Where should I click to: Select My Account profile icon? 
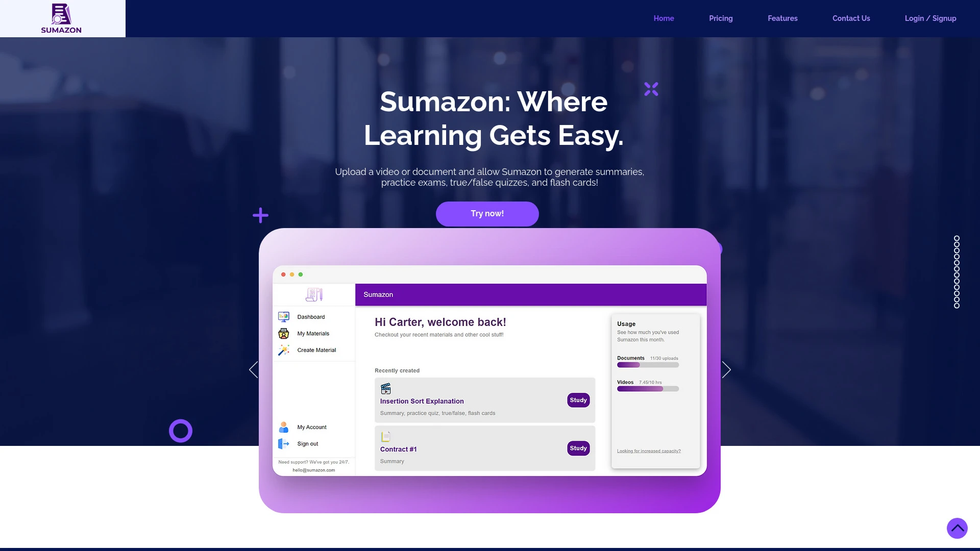click(283, 427)
